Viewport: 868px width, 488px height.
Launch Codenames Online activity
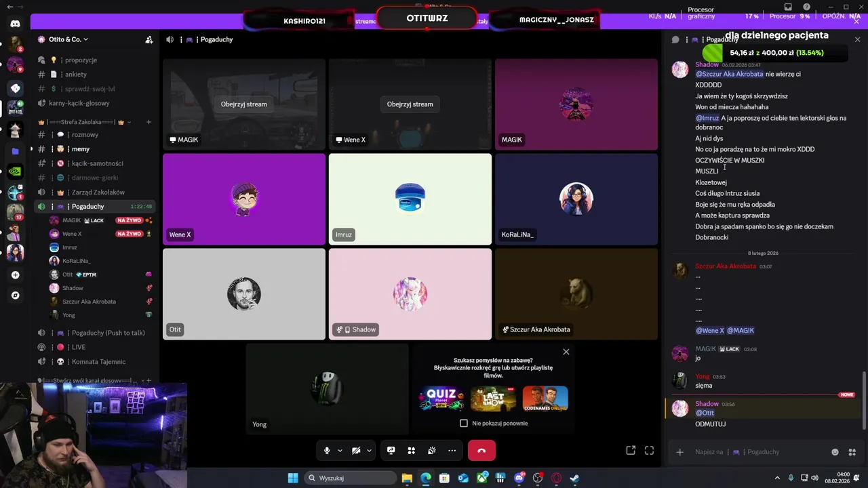tap(545, 399)
